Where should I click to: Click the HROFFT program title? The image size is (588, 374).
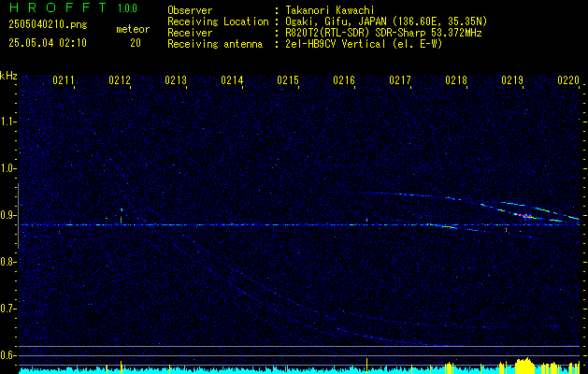pos(58,7)
